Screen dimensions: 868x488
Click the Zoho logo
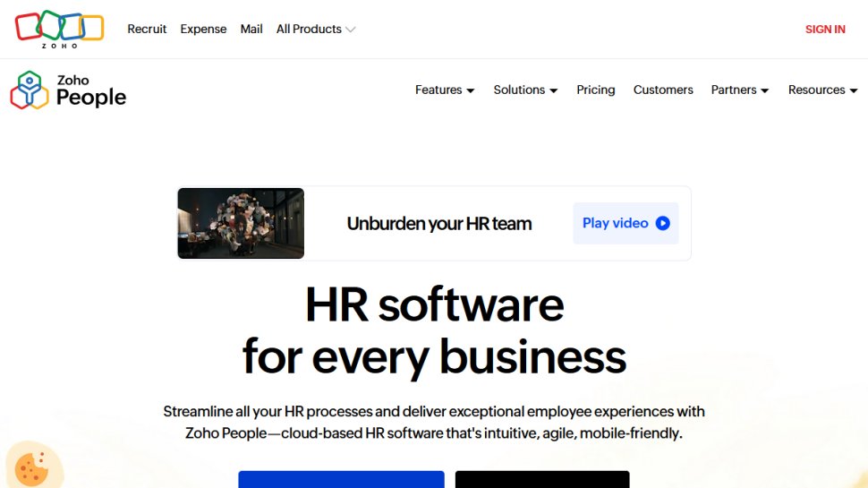tap(59, 29)
